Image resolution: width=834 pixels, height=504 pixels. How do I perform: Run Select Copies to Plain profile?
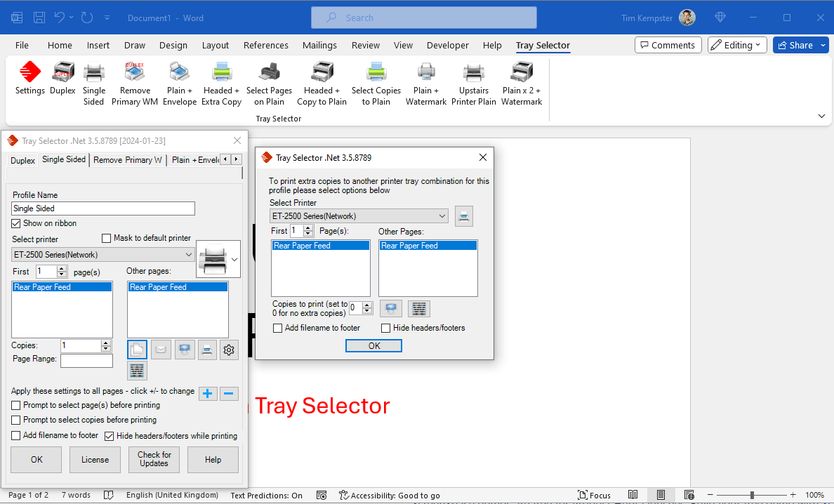376,84
